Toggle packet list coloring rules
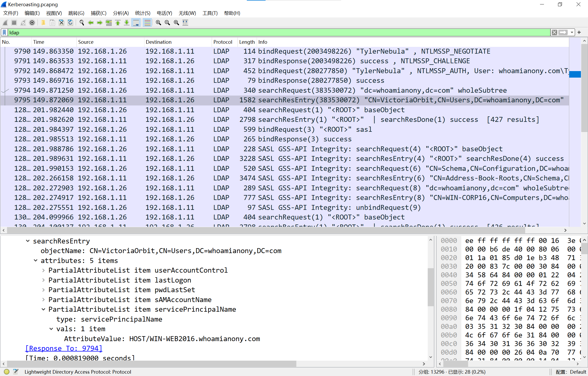588x376 pixels. click(x=148, y=23)
